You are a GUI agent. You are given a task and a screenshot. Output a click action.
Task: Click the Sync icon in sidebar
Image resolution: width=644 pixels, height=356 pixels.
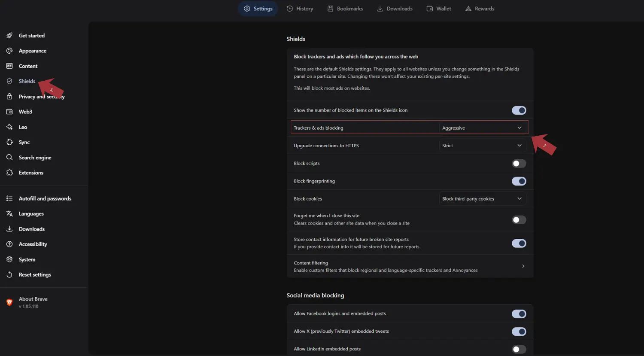coord(9,142)
